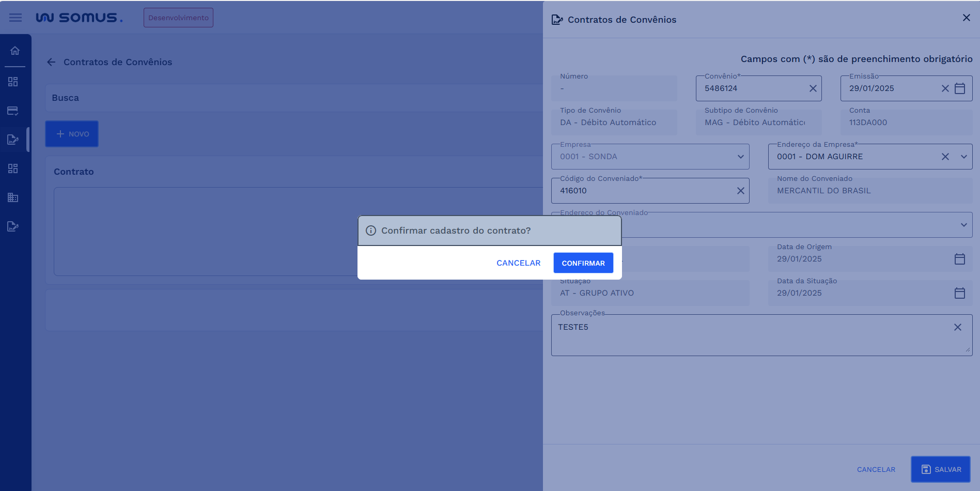
Task: Click the sidebar card payment icon
Action: tap(13, 111)
